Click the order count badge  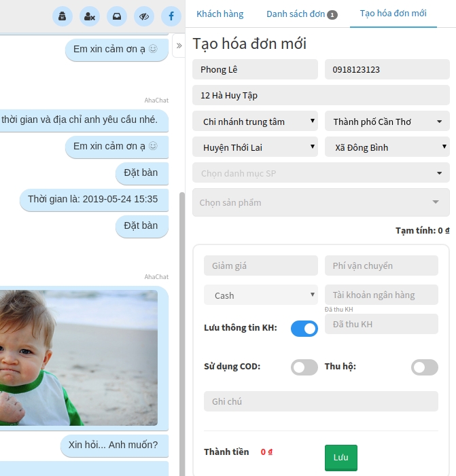pyautogui.click(x=332, y=14)
